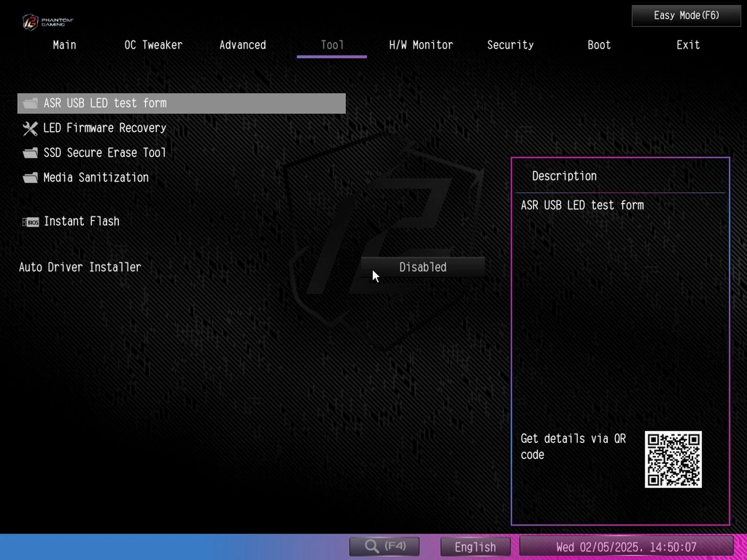This screenshot has height=560, width=747.
Task: Select the Security tab
Action: click(510, 45)
